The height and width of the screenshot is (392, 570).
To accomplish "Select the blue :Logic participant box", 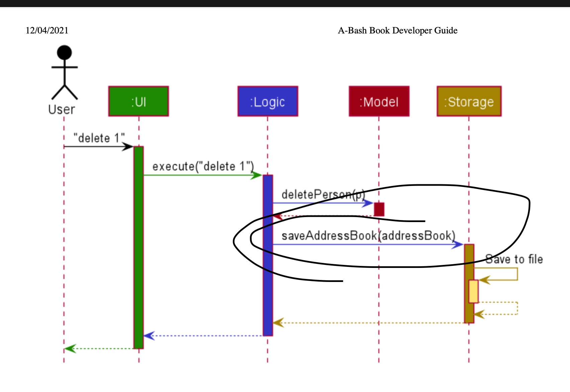I will tap(268, 101).
